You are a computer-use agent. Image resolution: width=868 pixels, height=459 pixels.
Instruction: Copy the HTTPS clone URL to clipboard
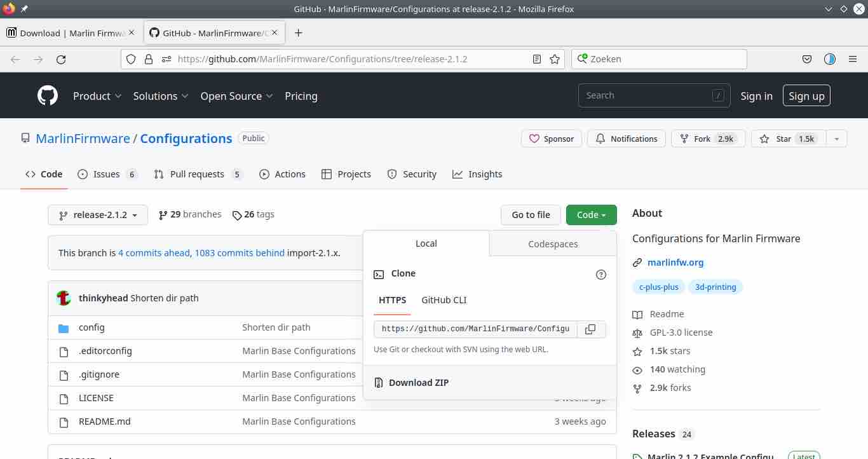click(x=590, y=329)
